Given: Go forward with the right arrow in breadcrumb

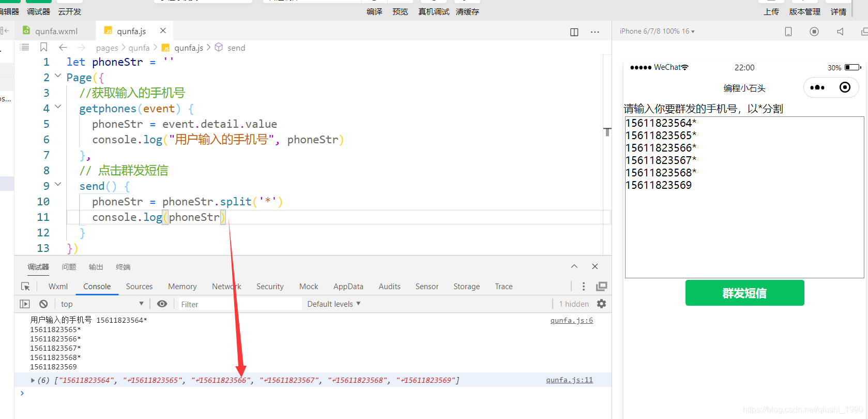Looking at the screenshot, I should (x=81, y=47).
